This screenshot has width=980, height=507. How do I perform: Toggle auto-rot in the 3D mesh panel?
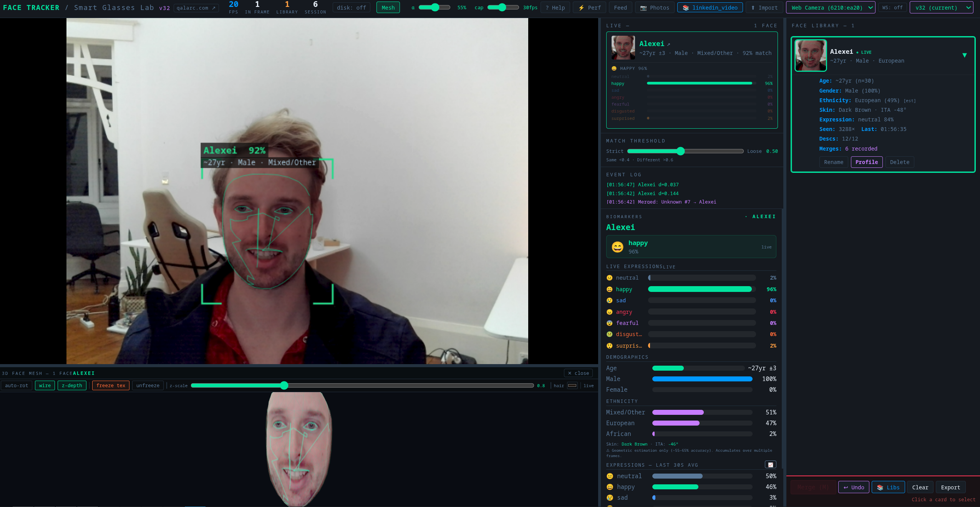[x=17, y=385]
